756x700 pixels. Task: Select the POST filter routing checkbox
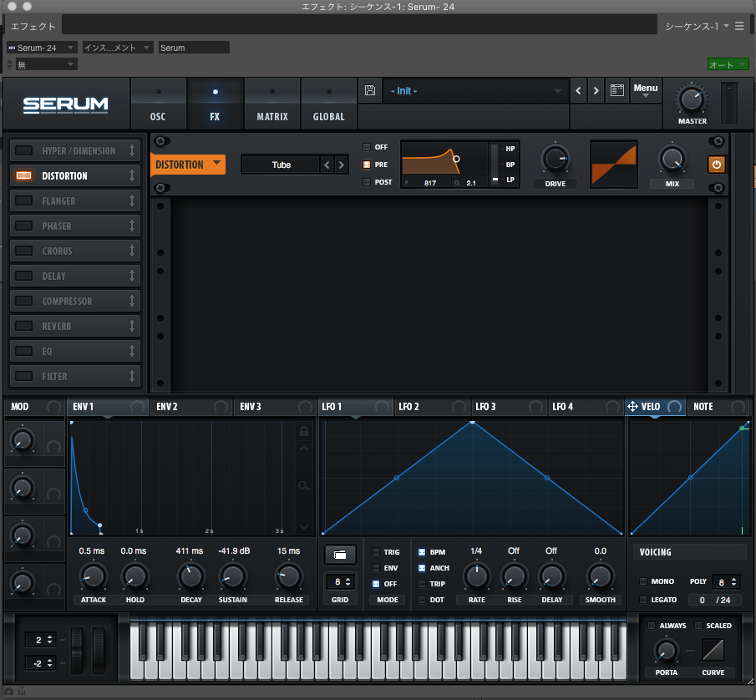point(367,182)
